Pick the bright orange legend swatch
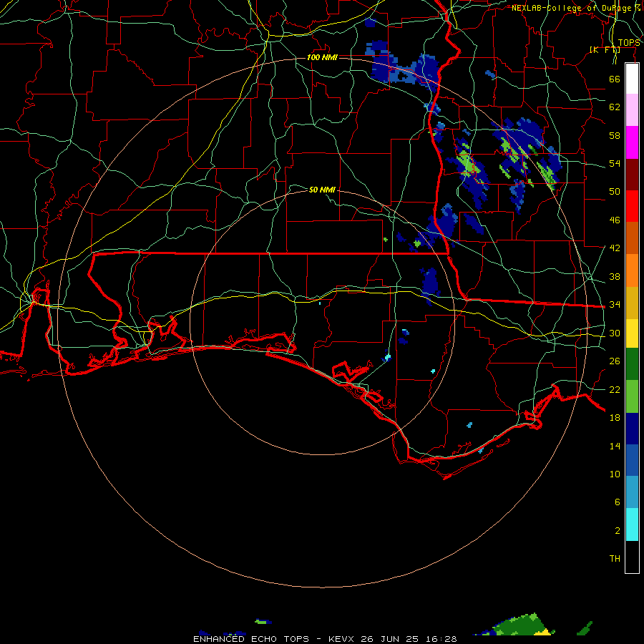Viewport: 644px width, 644px height. click(x=632, y=270)
